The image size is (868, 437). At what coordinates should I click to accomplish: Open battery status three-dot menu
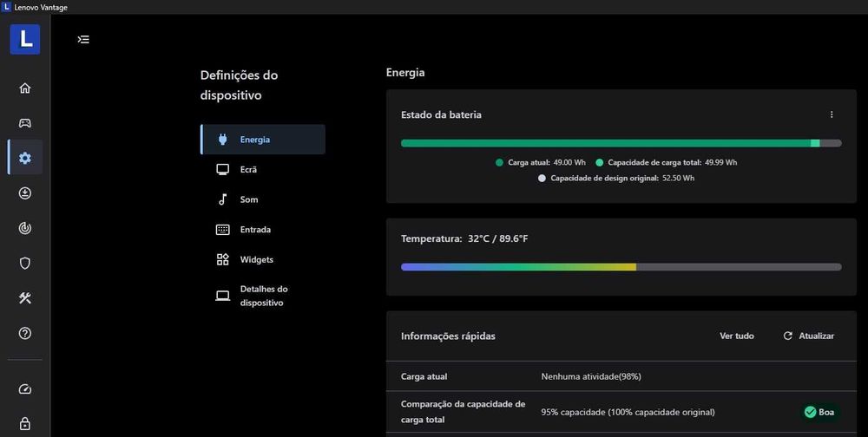(x=832, y=114)
